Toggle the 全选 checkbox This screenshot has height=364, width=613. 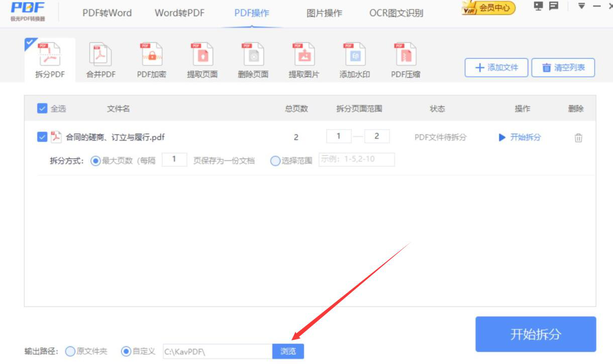[x=42, y=108]
